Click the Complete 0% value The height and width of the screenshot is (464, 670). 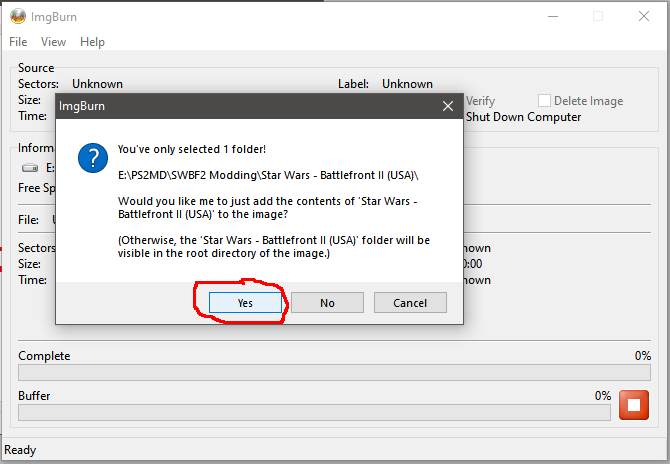[x=643, y=355]
